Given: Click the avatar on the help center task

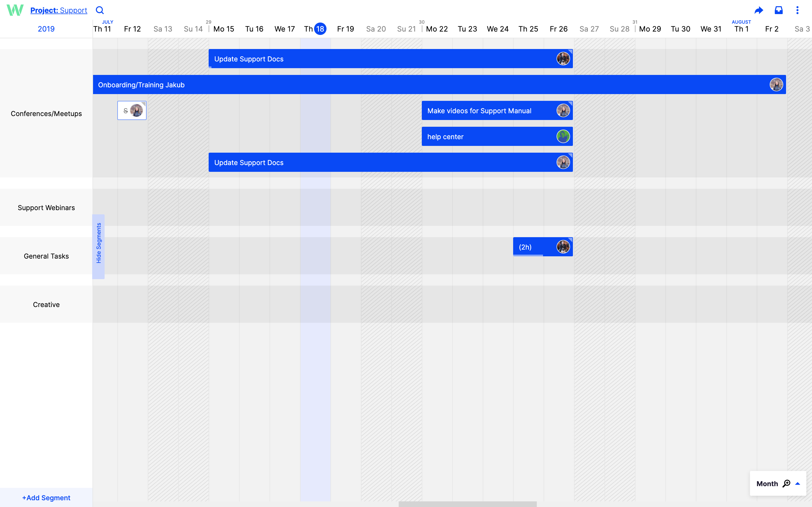Looking at the screenshot, I should click(563, 137).
